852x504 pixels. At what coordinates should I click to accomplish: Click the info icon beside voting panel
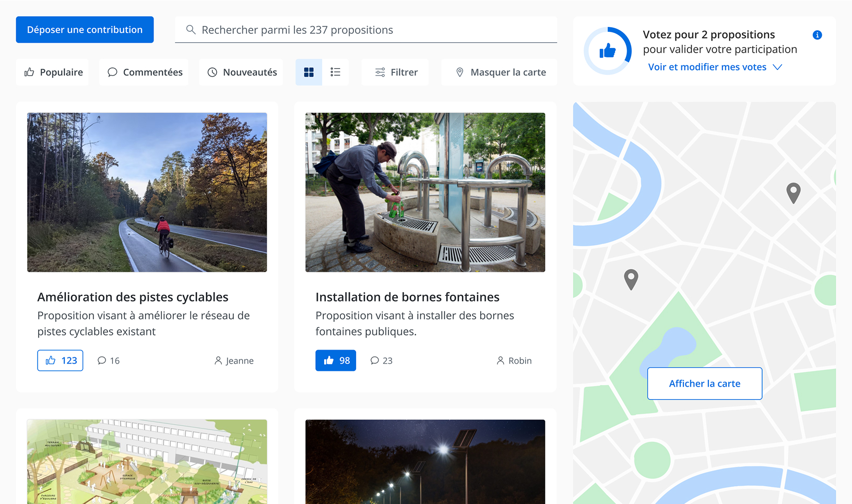(x=817, y=35)
